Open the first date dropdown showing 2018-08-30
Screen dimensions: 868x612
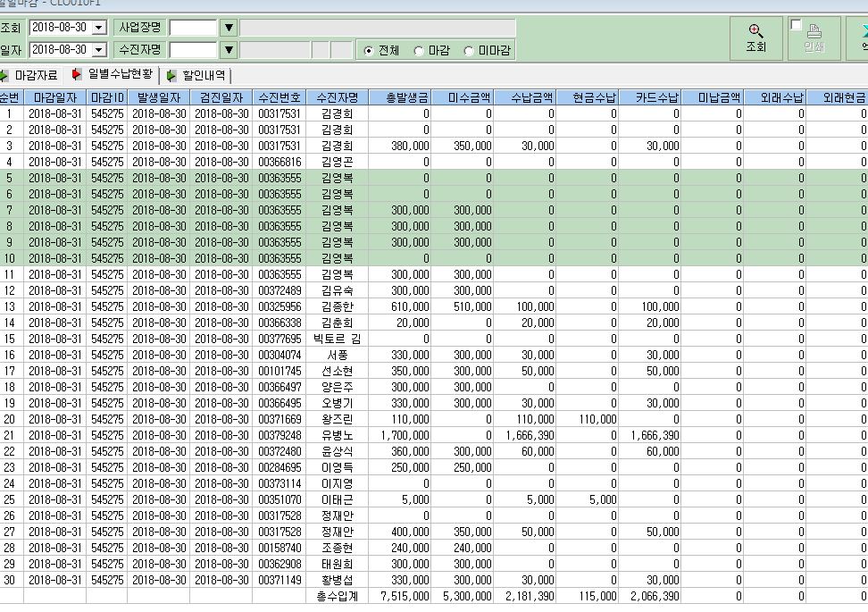click(99, 27)
